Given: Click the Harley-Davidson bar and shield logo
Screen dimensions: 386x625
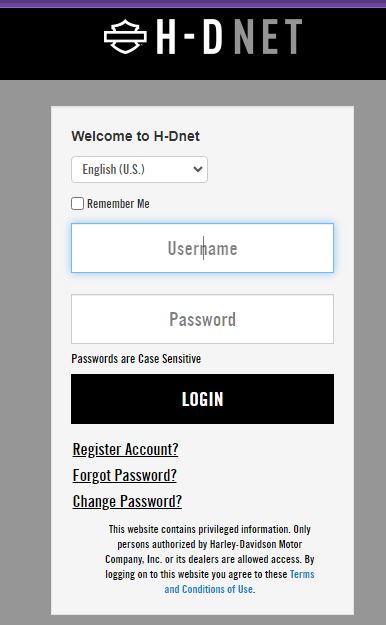Looking at the screenshot, I should [125, 36].
